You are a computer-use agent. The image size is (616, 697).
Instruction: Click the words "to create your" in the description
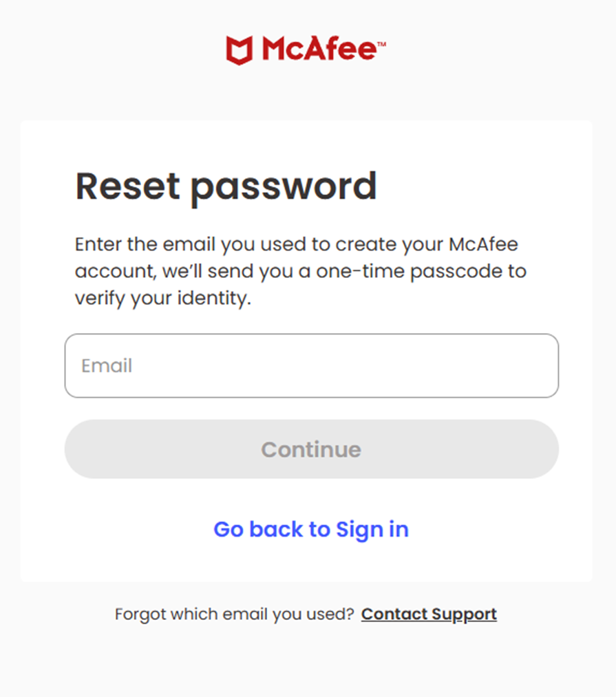coord(377,245)
